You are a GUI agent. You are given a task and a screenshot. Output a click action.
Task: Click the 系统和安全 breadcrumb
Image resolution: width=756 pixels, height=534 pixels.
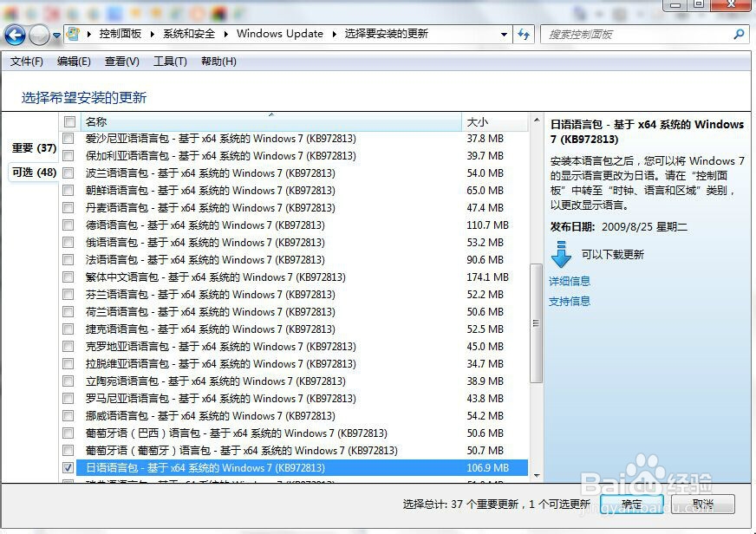pyautogui.click(x=188, y=34)
